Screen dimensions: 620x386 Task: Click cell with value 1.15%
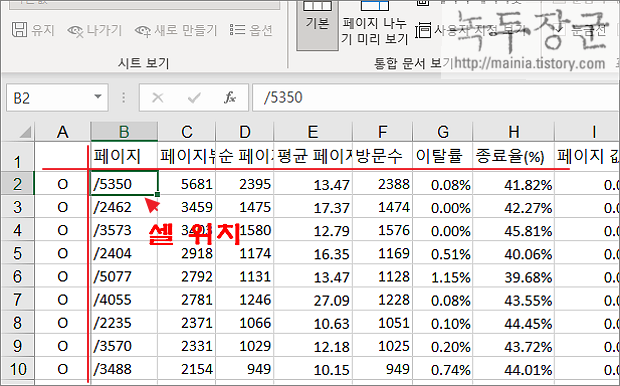[x=442, y=276]
